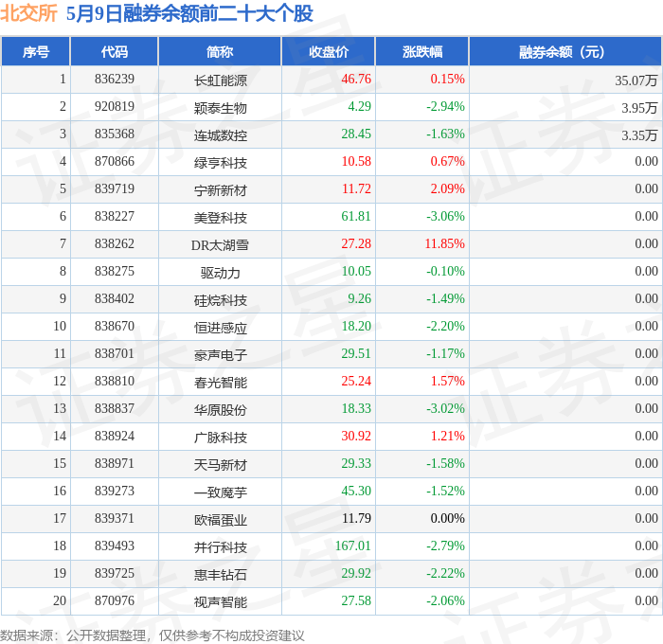Click closing price 10.58
This screenshot has height=644, width=663.
click(x=356, y=162)
